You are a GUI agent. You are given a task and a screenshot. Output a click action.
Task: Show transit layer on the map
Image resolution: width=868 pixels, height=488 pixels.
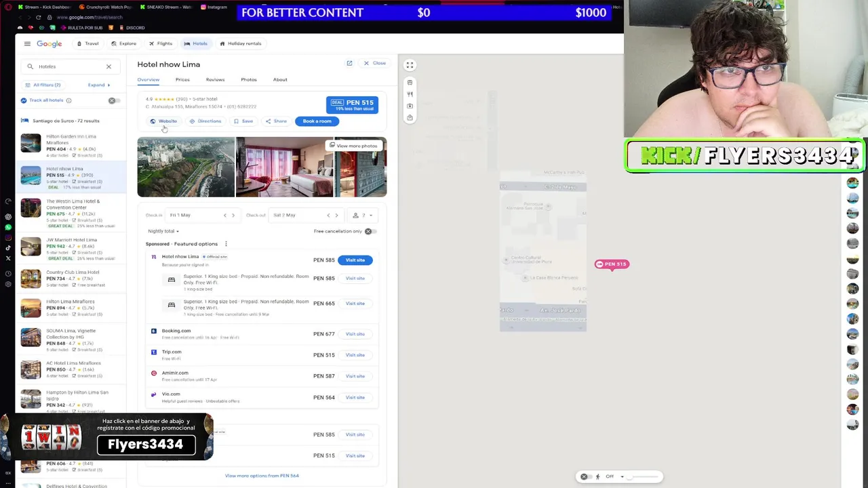[410, 83]
